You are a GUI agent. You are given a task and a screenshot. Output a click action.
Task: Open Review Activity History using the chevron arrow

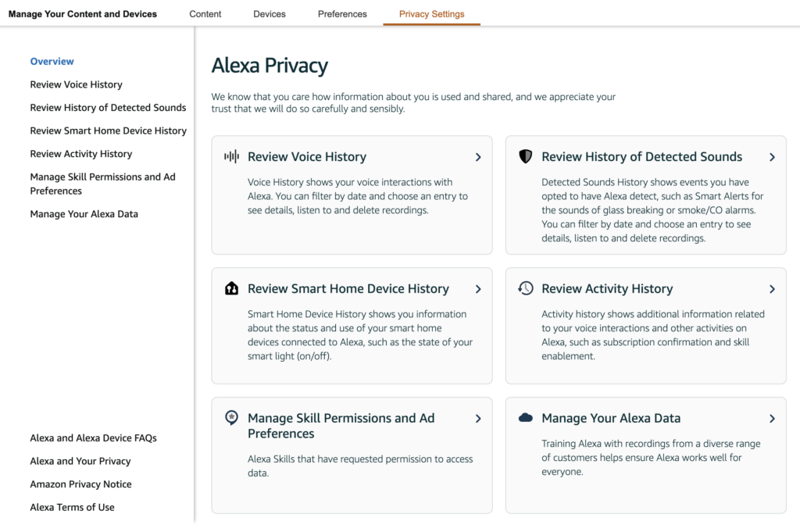pyautogui.click(x=773, y=288)
